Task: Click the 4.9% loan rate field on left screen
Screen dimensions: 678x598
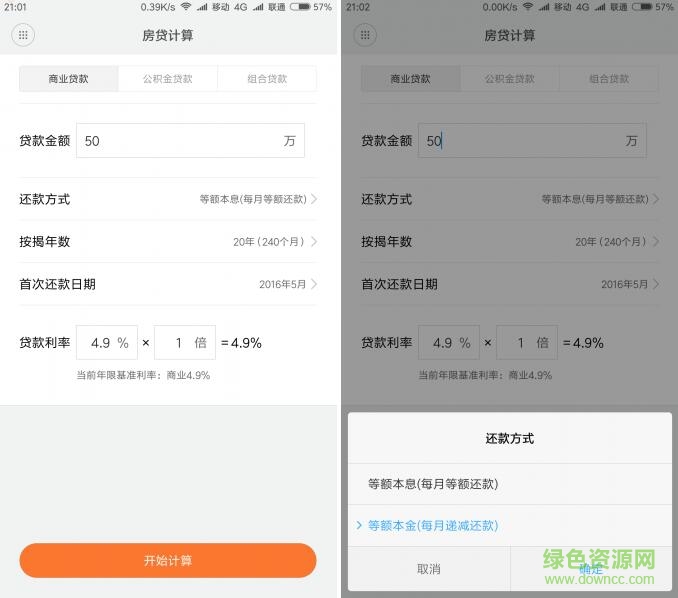Action: click(x=106, y=343)
